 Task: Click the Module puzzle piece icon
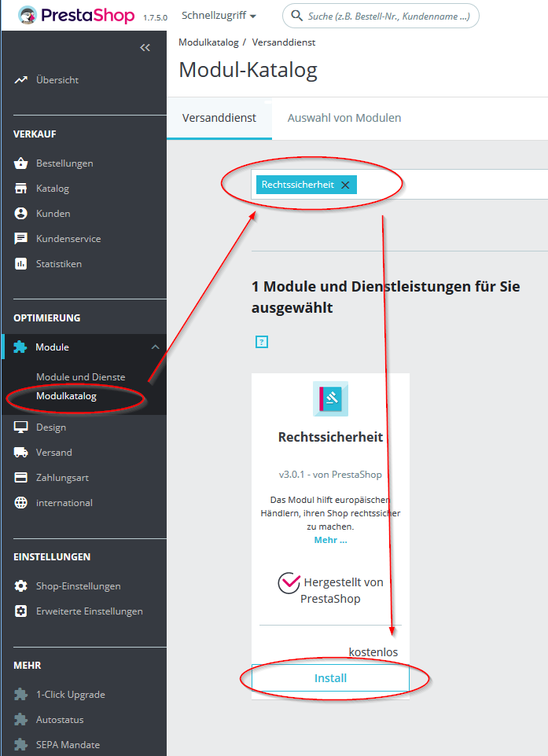coord(20,347)
